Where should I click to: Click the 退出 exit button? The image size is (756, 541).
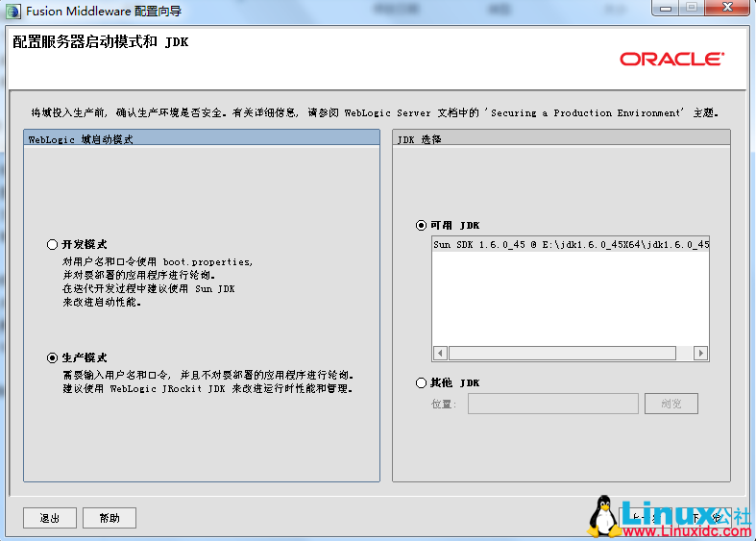click(x=50, y=518)
